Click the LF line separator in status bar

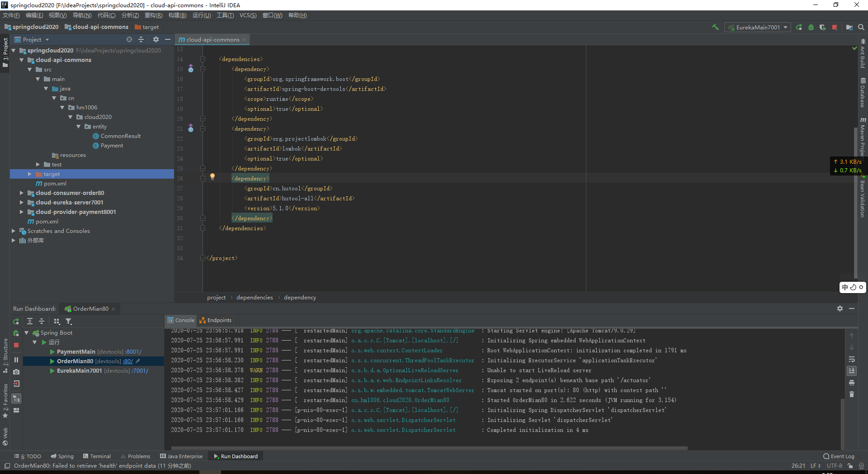(x=815, y=465)
